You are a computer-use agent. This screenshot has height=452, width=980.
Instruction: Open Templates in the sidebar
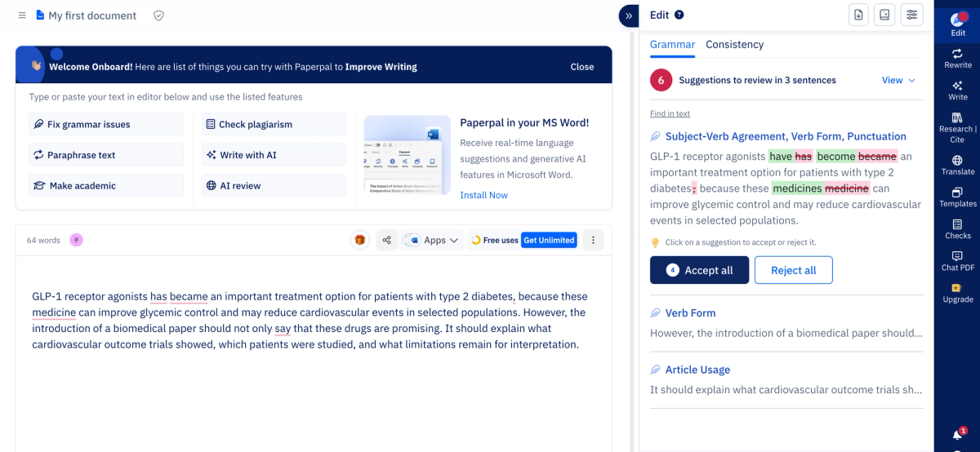pyautogui.click(x=958, y=197)
